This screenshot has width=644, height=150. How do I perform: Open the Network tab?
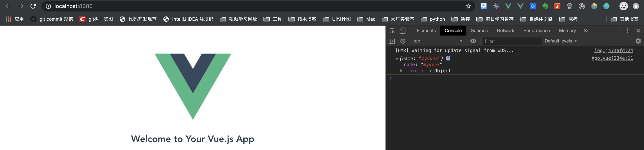[506, 31]
